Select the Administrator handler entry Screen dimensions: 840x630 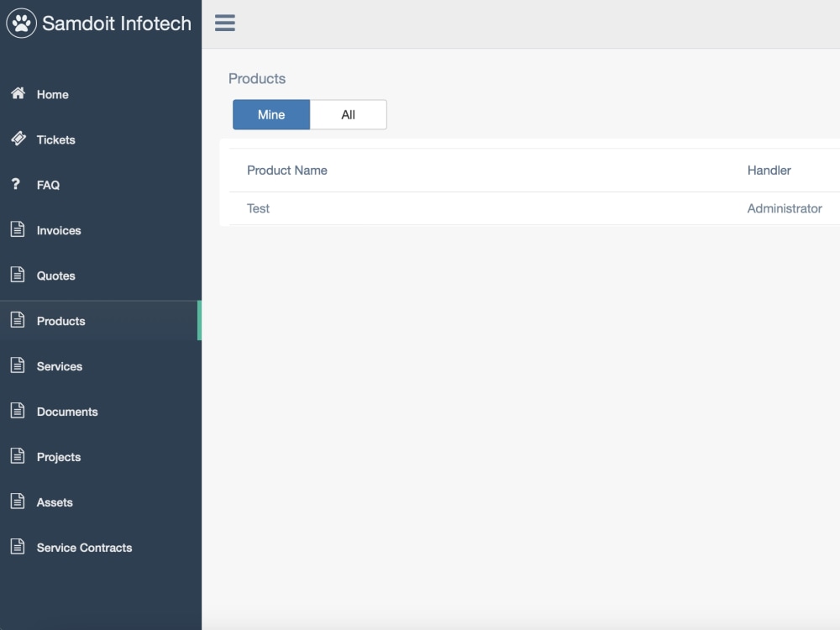(x=785, y=208)
